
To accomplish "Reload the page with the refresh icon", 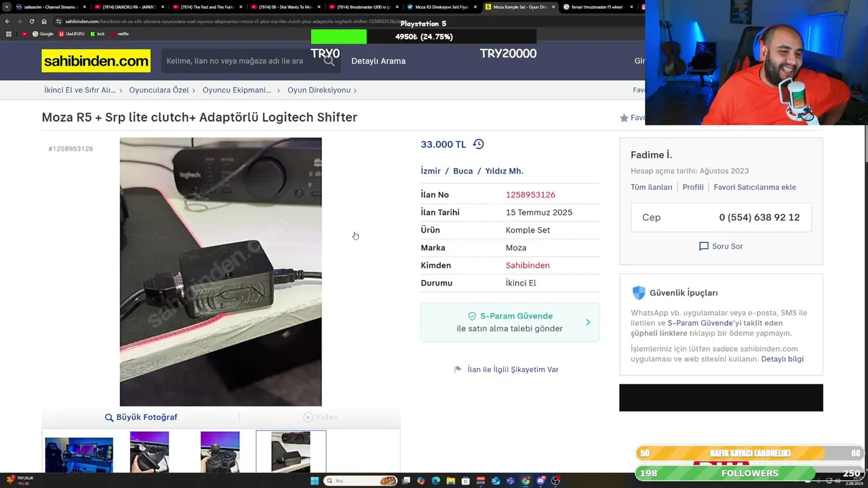I will pos(31,21).
